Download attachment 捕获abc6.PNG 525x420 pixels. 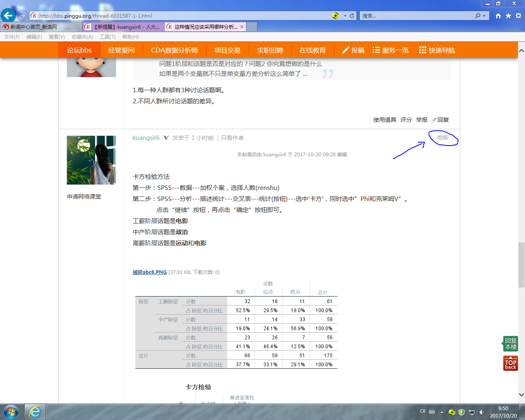coord(150,272)
